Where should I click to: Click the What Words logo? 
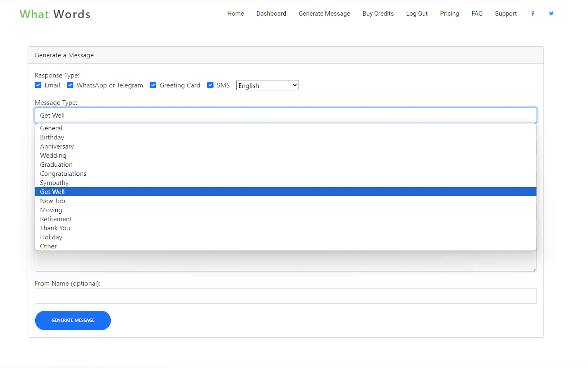coord(55,14)
